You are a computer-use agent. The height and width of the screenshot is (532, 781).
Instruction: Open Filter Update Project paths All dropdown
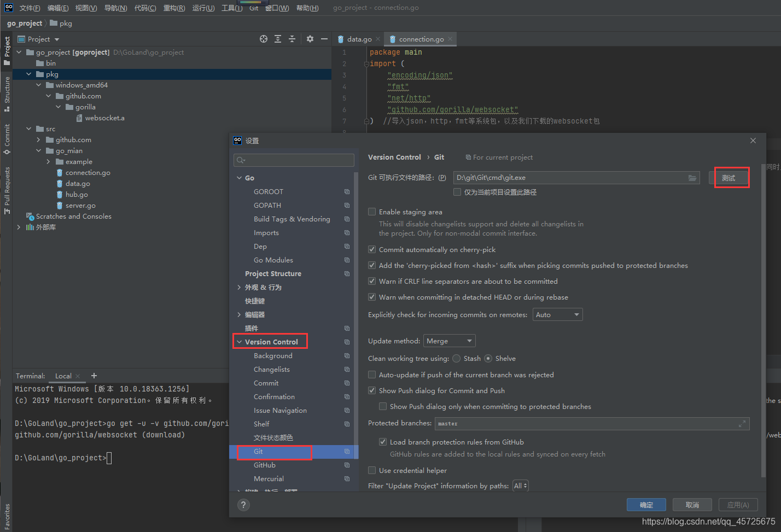[x=520, y=486]
